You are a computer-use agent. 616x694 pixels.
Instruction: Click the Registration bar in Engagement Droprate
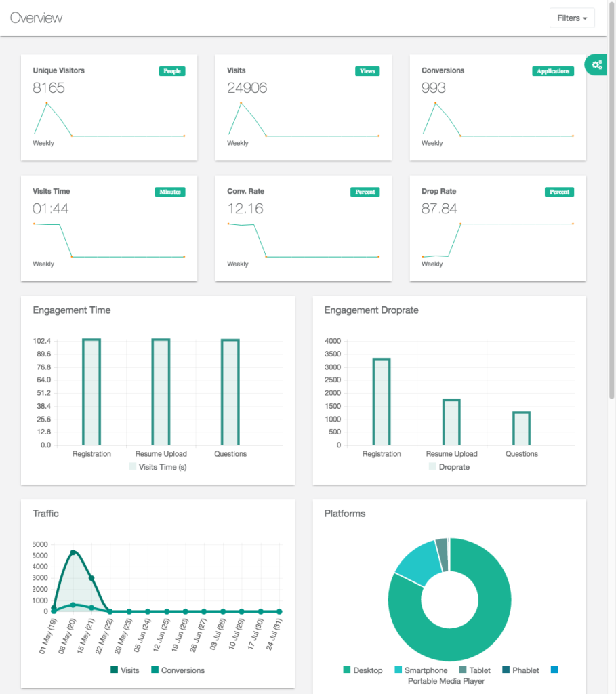point(382,401)
